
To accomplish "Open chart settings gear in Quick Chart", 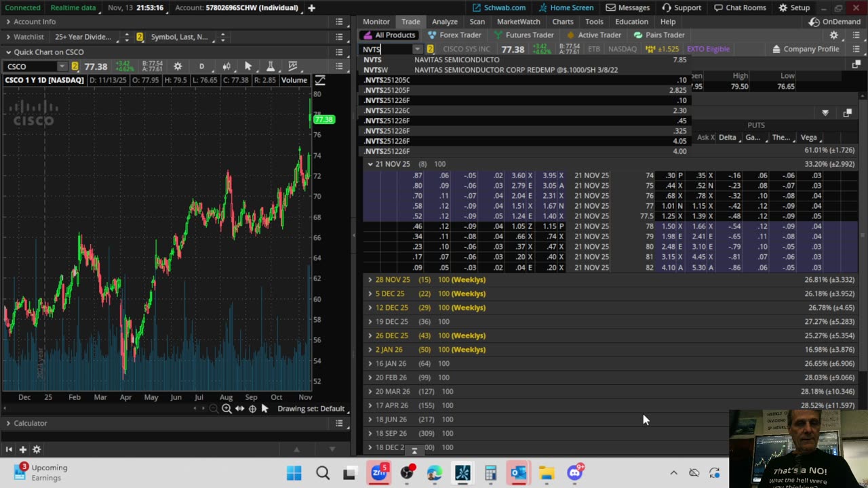I will tap(178, 66).
